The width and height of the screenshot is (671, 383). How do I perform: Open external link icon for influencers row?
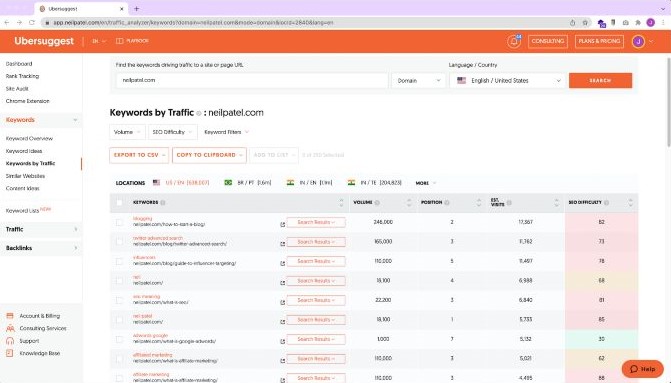tap(282, 263)
